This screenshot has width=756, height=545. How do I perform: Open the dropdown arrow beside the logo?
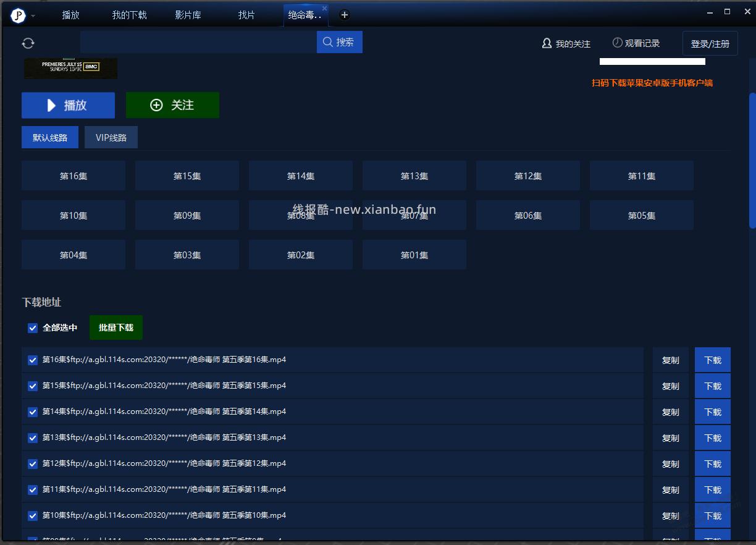[33, 16]
